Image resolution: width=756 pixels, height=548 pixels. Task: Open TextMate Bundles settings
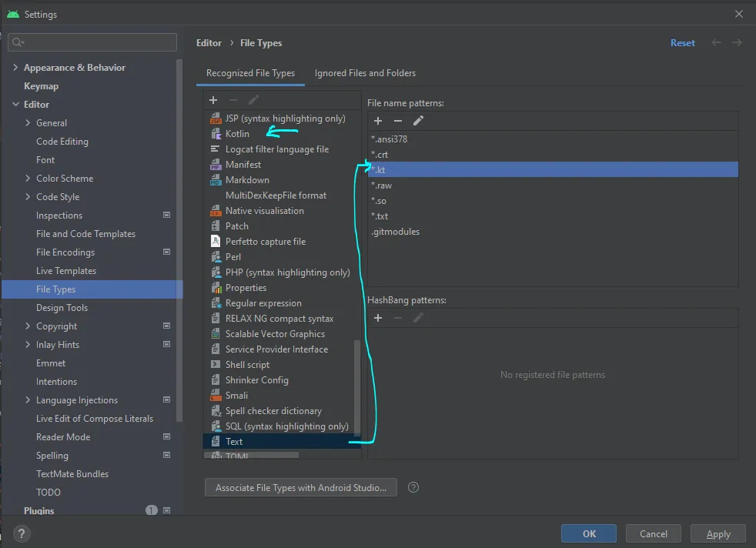pos(72,474)
